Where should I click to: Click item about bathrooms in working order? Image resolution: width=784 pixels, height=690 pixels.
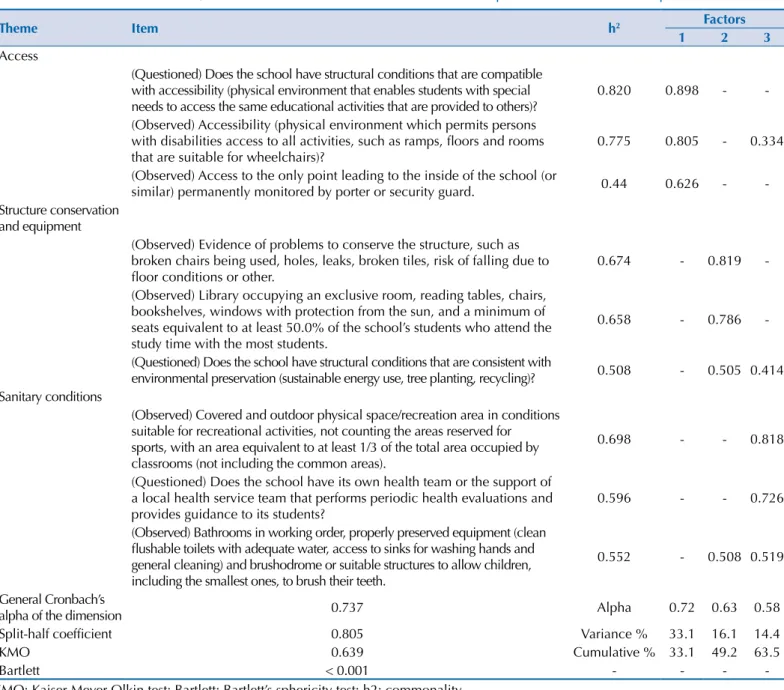tap(338, 557)
